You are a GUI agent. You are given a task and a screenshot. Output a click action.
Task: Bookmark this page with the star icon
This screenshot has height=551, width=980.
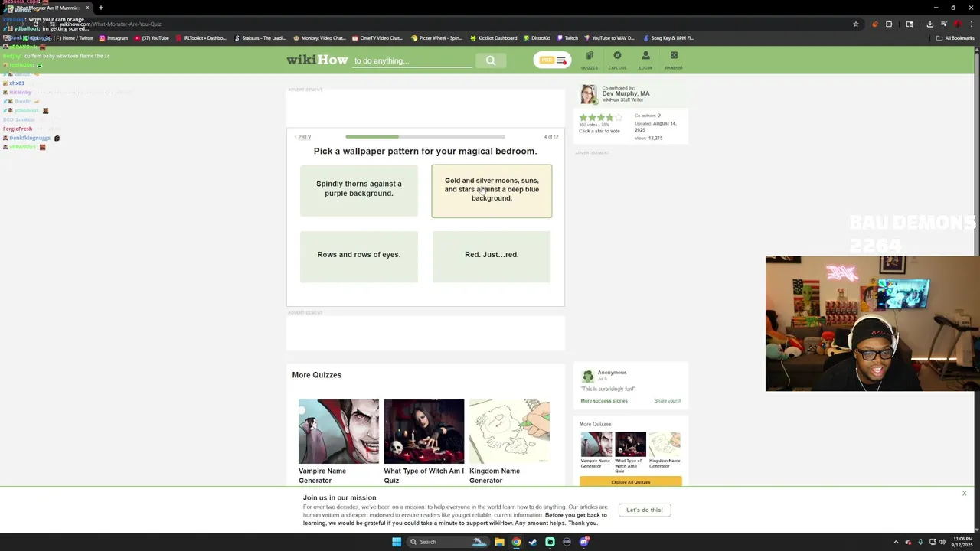855,24
